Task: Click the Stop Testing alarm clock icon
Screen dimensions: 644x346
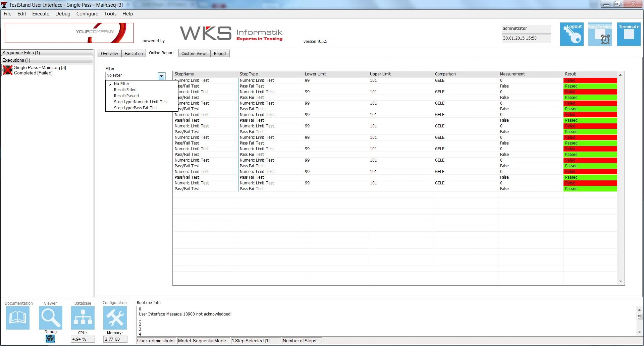Action: [x=600, y=34]
